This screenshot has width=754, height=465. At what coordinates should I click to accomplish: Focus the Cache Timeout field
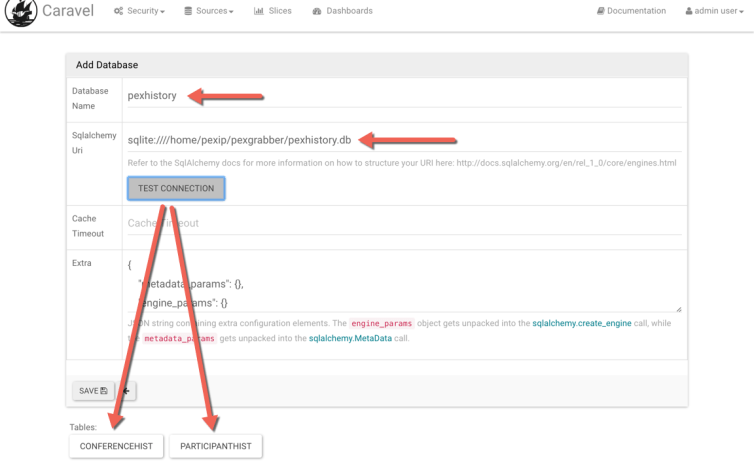pos(404,223)
